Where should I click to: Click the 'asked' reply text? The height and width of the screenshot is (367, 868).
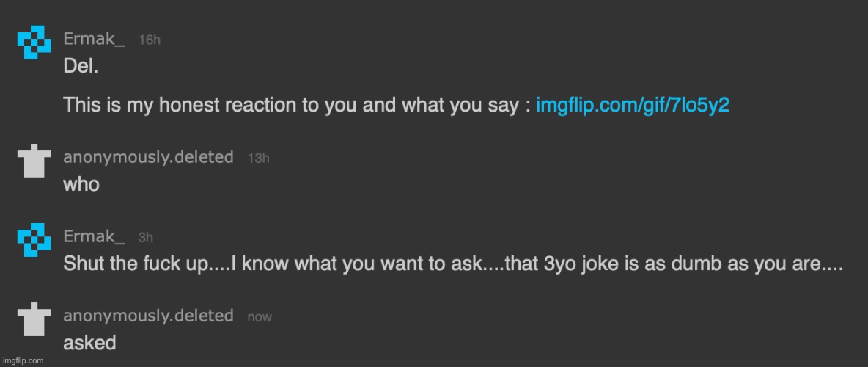tap(89, 343)
